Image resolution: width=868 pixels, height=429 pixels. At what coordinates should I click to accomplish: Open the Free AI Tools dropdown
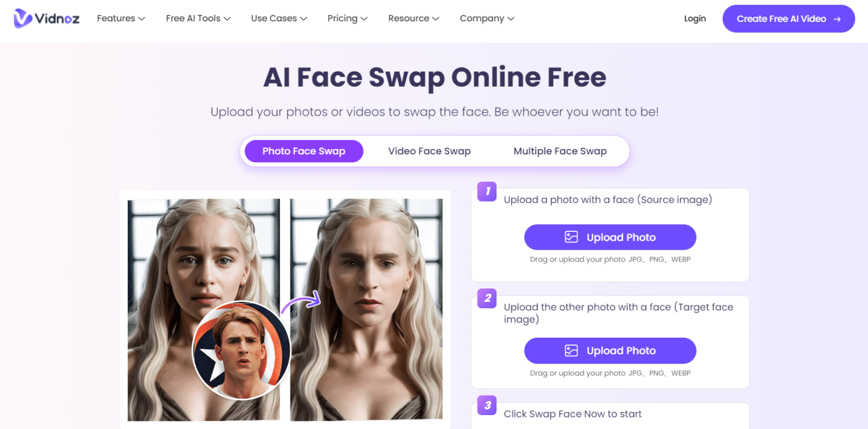click(198, 19)
